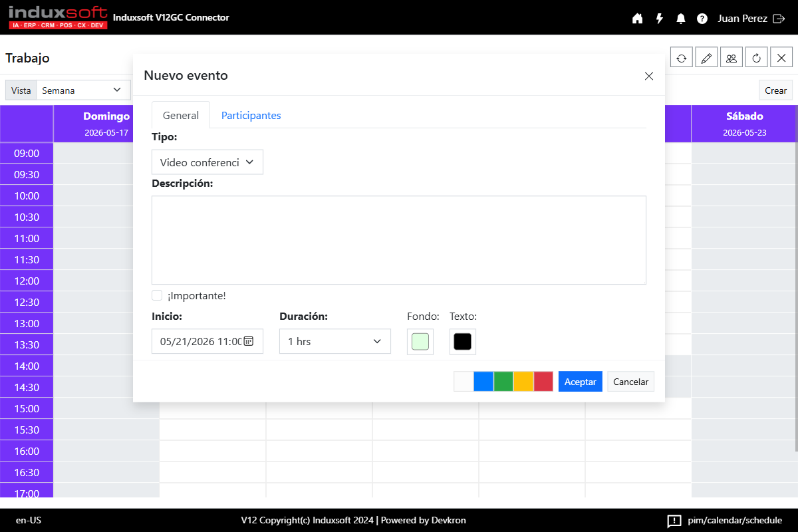Click the feedback icon in footer
Viewport: 798px width, 532px height.
tap(674, 521)
